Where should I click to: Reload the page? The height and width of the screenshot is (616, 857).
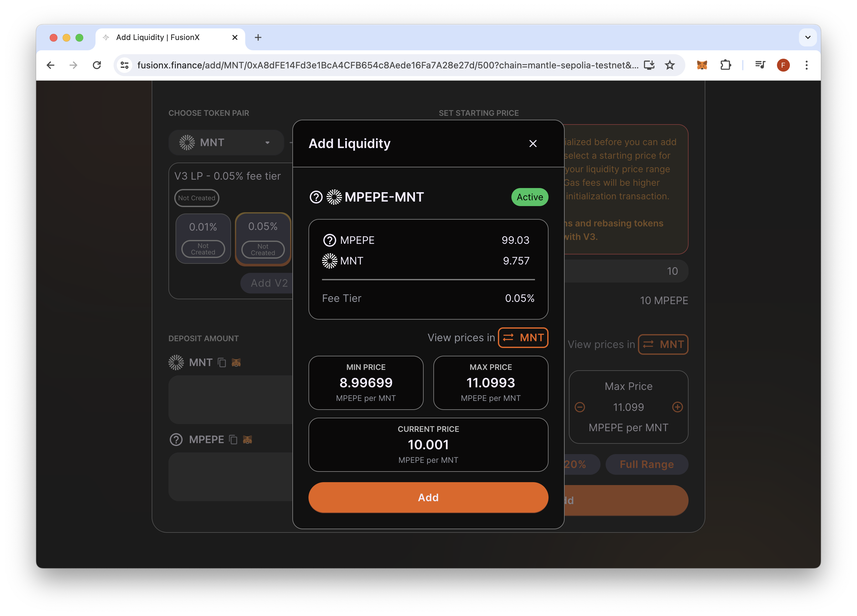point(97,65)
